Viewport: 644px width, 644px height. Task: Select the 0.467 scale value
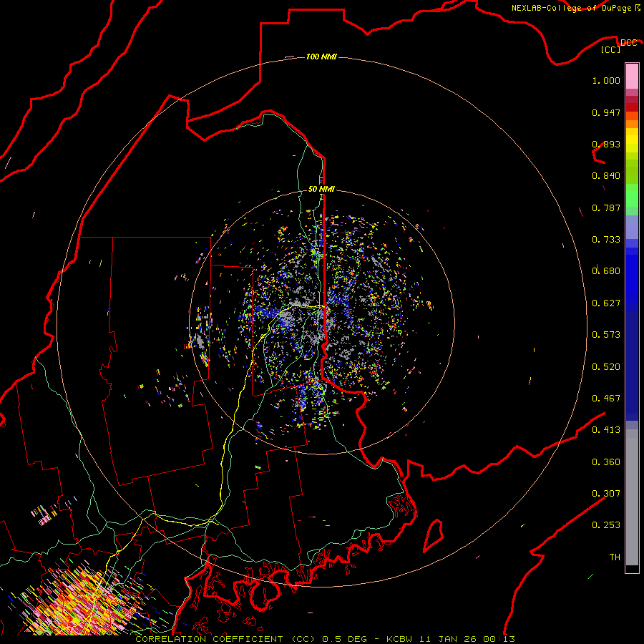coord(606,399)
